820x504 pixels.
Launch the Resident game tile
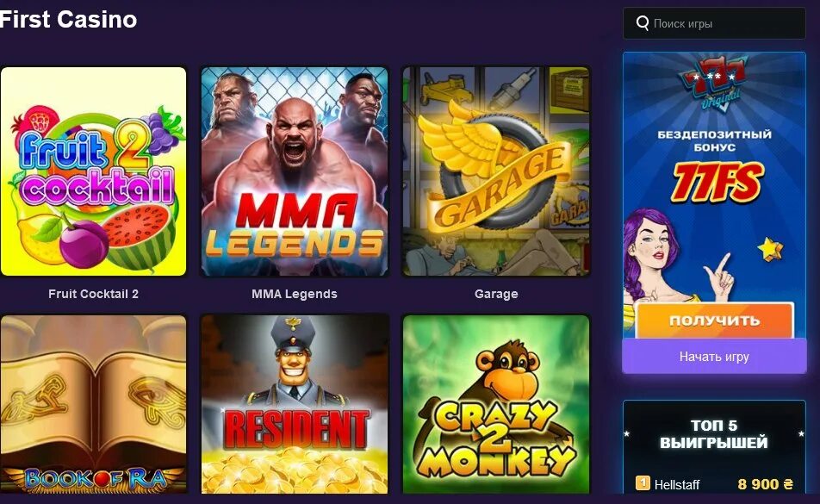point(295,404)
